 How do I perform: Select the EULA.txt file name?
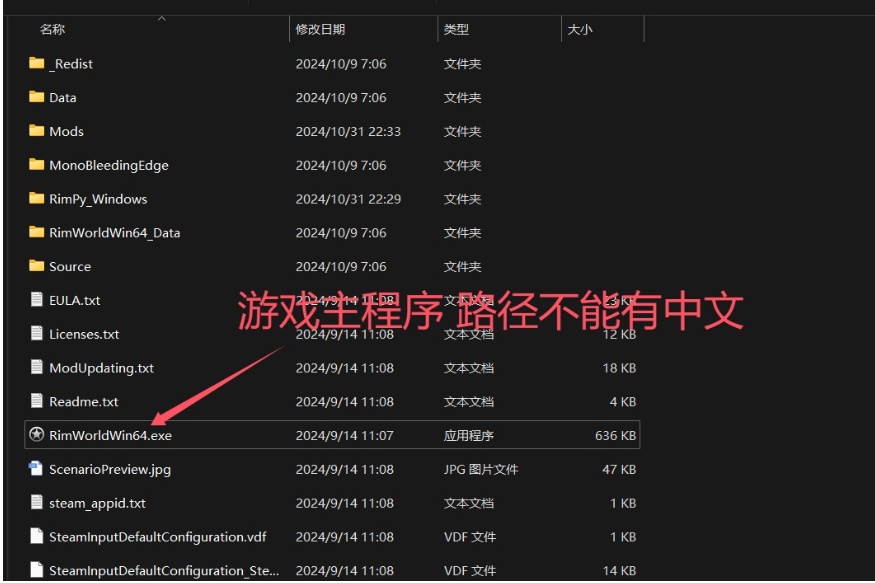coord(75,300)
